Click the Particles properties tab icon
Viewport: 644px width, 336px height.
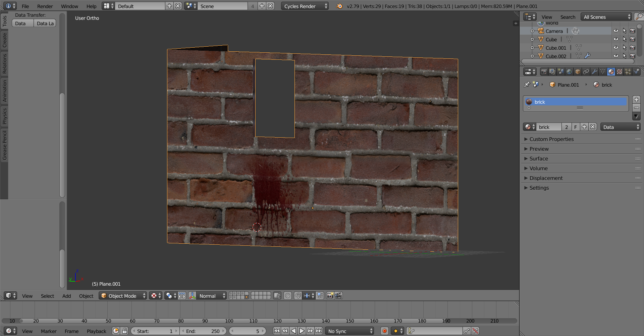click(x=628, y=71)
